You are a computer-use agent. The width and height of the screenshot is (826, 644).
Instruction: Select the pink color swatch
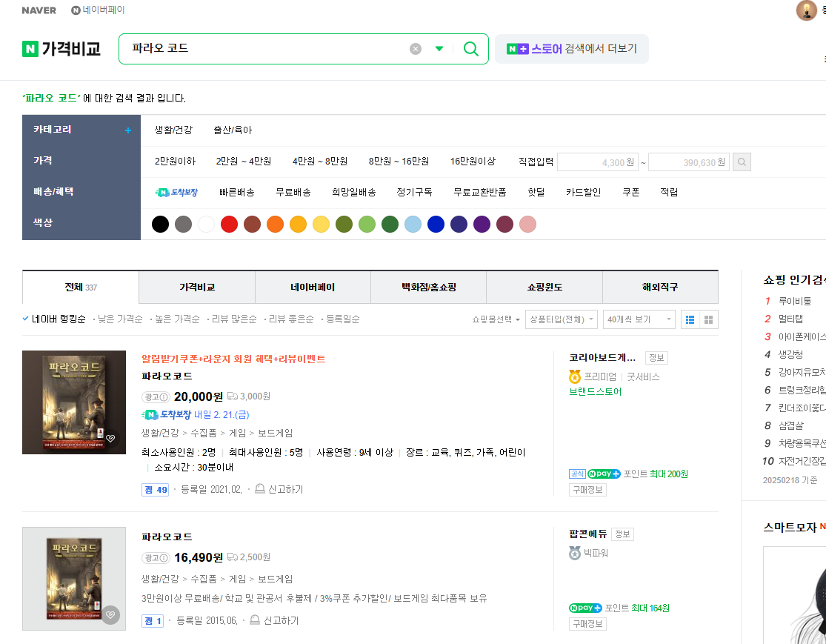point(528,224)
